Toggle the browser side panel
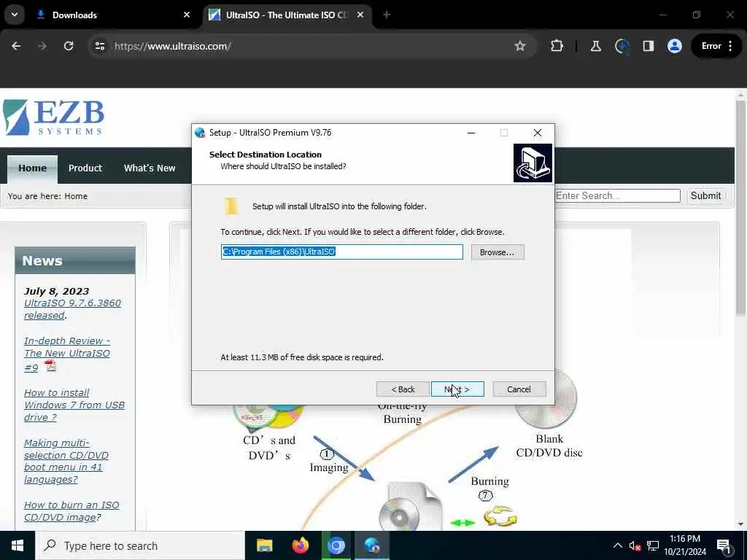The height and width of the screenshot is (560, 747). [649, 46]
